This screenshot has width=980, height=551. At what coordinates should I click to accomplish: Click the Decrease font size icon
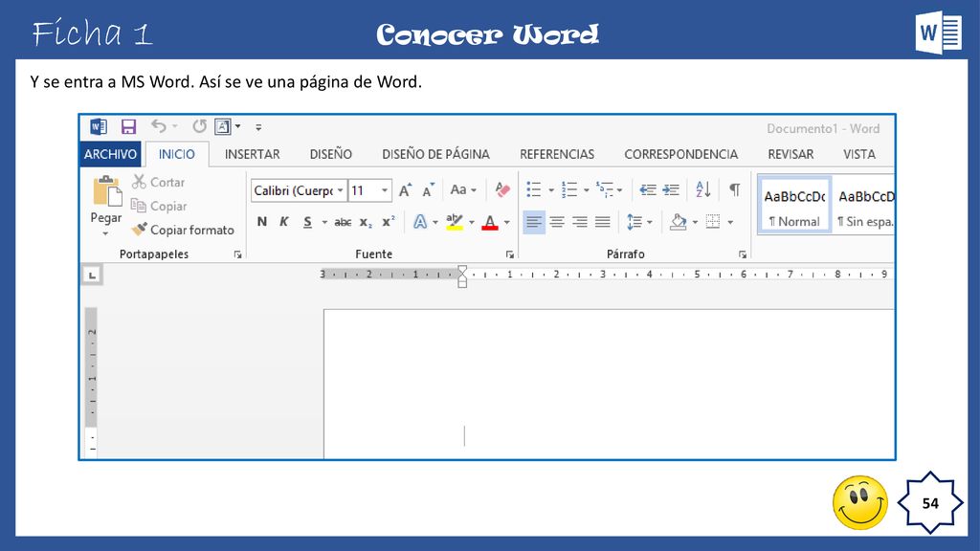click(428, 190)
